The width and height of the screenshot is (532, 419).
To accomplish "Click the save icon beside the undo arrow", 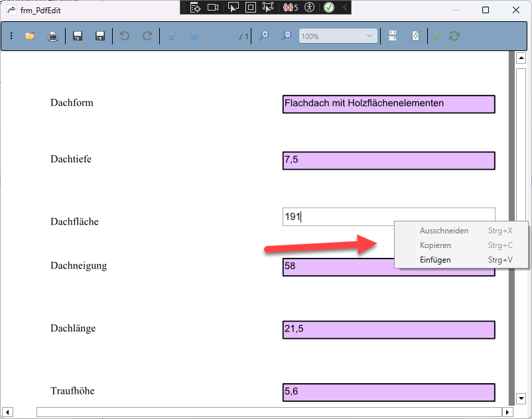I will coord(100,36).
